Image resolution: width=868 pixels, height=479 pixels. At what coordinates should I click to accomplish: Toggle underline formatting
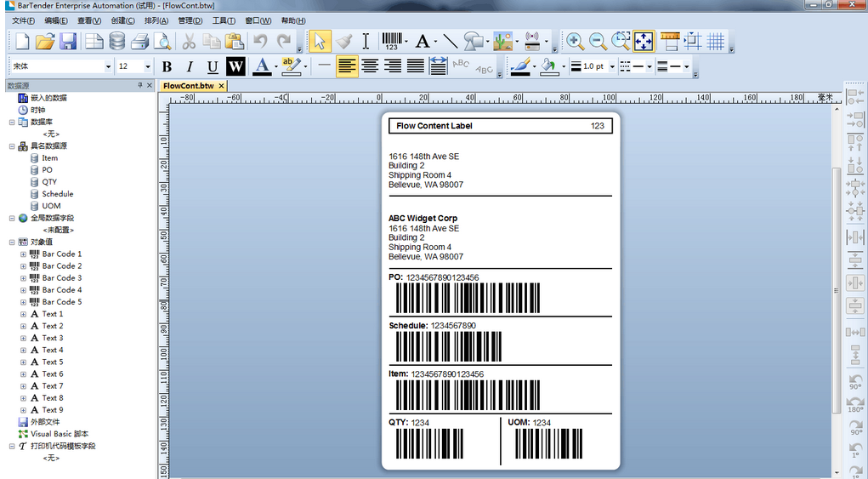coord(213,67)
